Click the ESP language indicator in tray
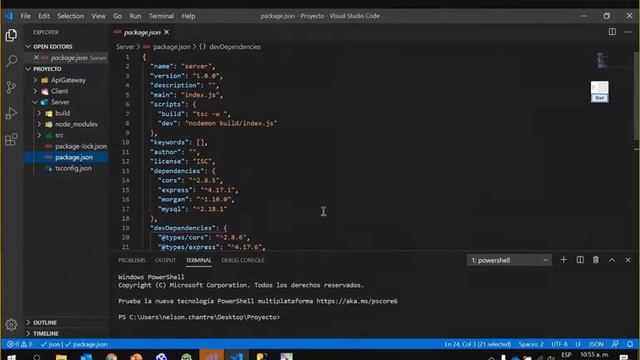 click(567, 355)
